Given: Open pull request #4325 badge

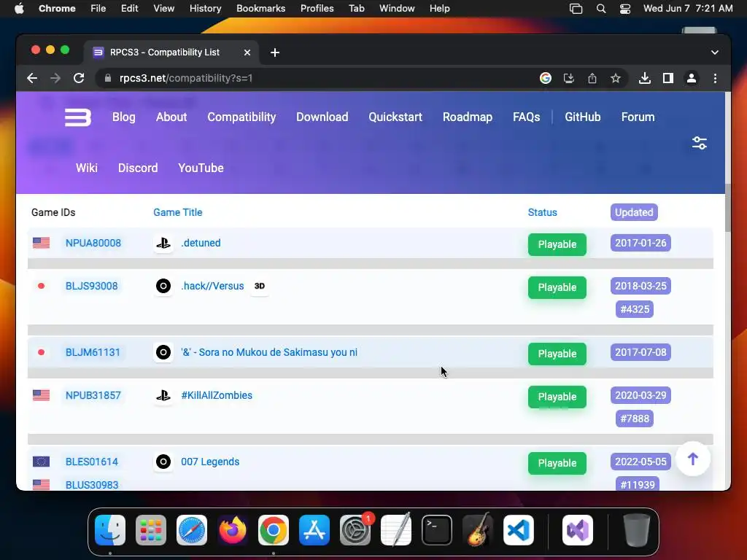Looking at the screenshot, I should pos(635,309).
